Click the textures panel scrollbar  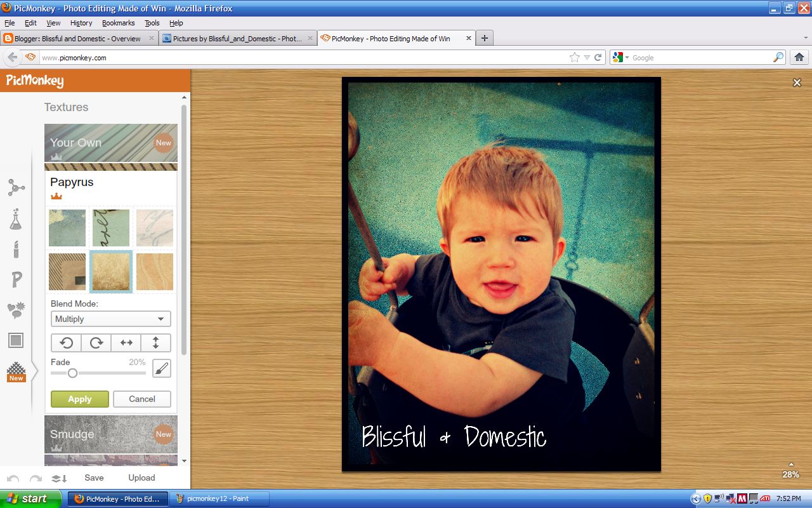[184, 229]
